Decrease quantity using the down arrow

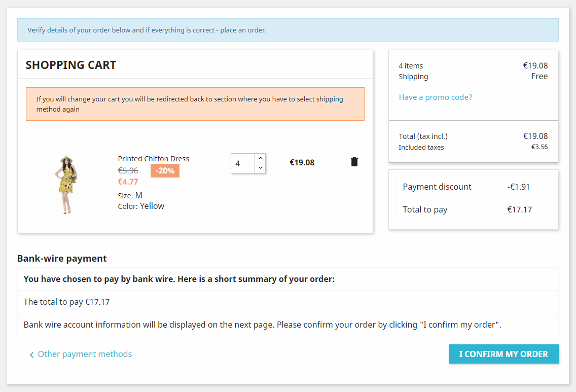(x=260, y=168)
